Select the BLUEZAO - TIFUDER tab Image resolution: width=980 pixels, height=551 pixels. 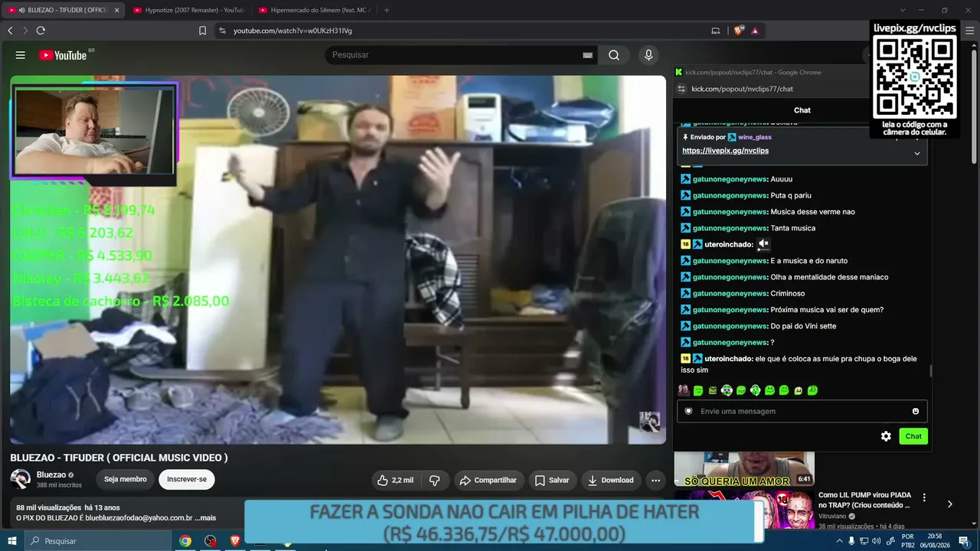point(63,10)
